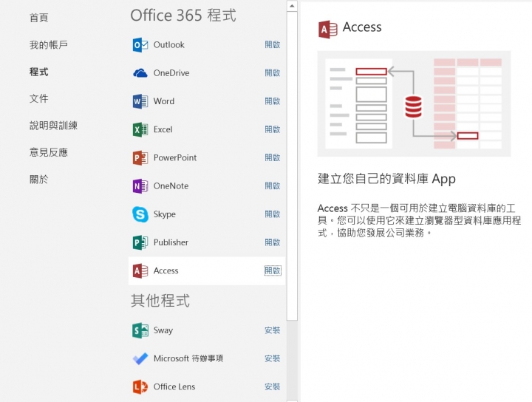Viewport: 532px width, 402px height.
Task: Select the Microsoft 待辦事項 label text
Action: coord(188,358)
